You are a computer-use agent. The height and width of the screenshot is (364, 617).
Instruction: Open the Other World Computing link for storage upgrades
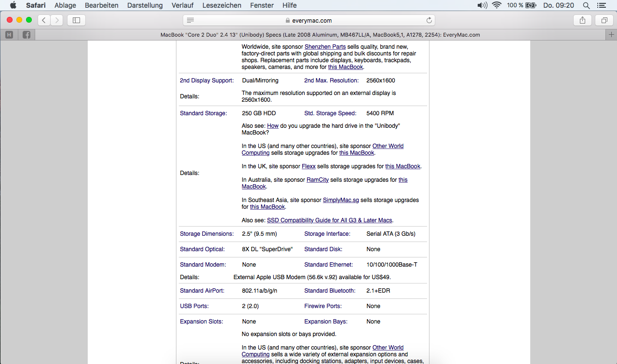(x=322, y=149)
